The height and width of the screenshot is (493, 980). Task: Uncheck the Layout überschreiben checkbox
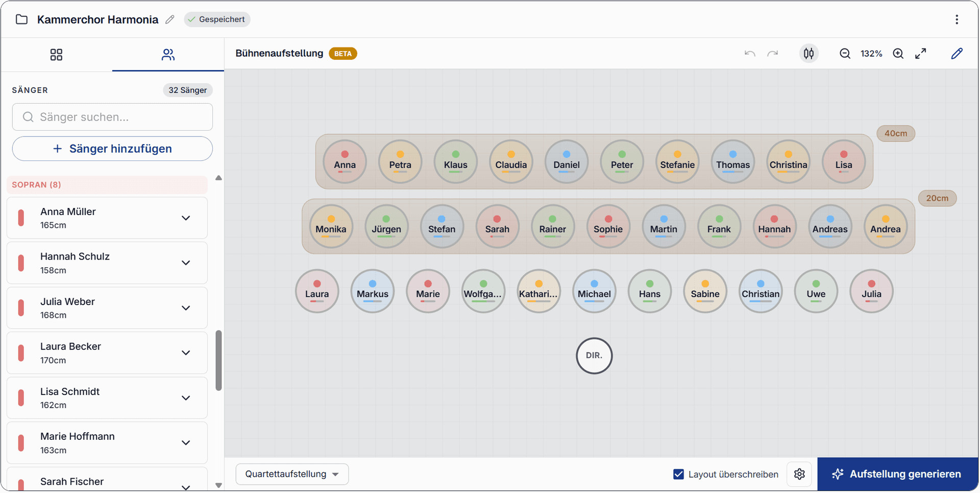678,474
